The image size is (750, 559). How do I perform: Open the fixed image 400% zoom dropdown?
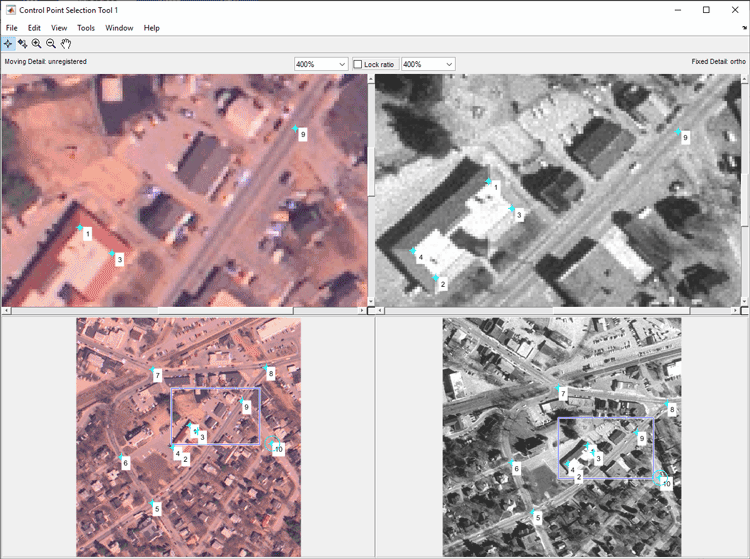coord(428,64)
